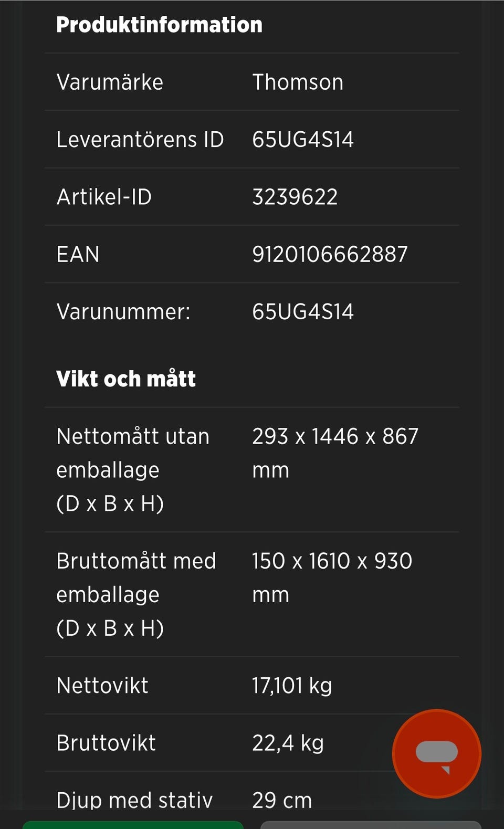Screen dimensions: 504x829
Task: Click the Varunummer value 65UG4S14
Action: [x=303, y=312]
